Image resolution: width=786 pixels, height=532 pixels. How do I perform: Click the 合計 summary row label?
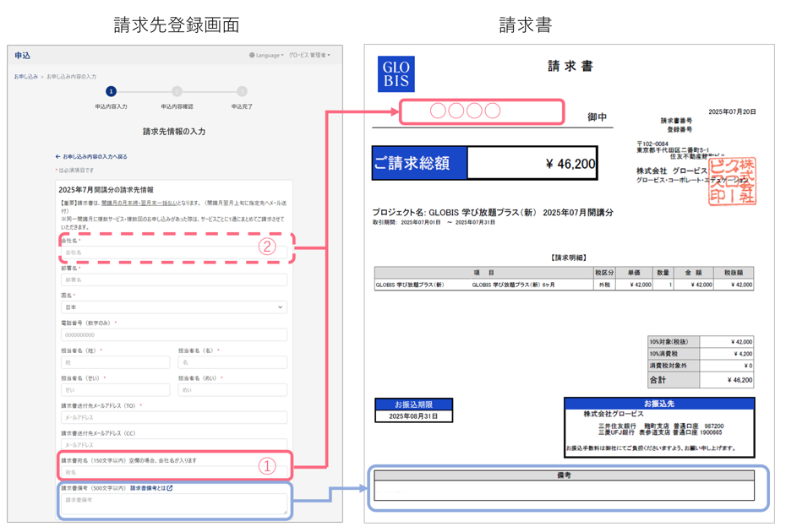674,380
